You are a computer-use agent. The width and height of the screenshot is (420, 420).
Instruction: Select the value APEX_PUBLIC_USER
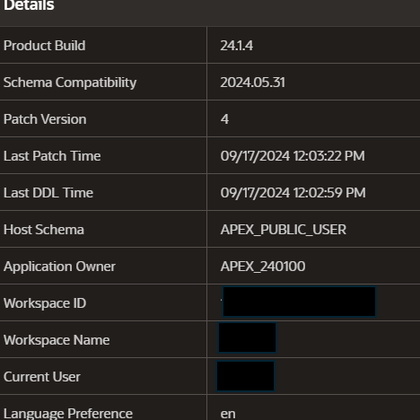tap(283, 230)
